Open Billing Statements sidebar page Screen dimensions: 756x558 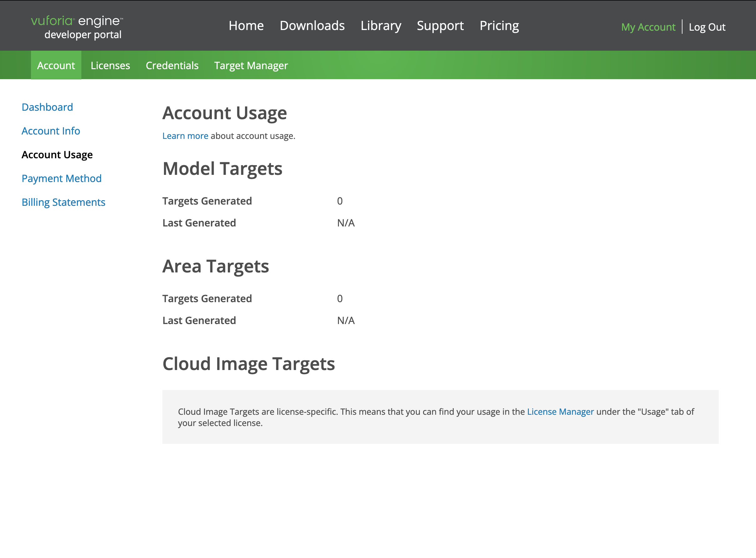tap(63, 202)
